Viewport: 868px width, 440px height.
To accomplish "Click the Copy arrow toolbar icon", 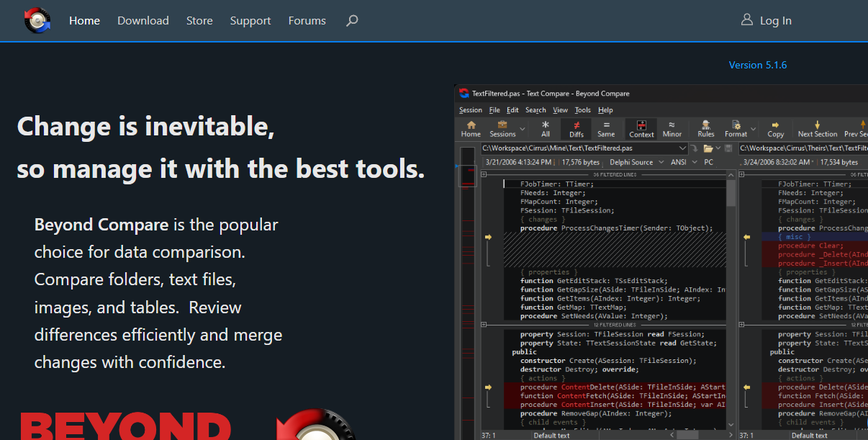I will [x=775, y=129].
